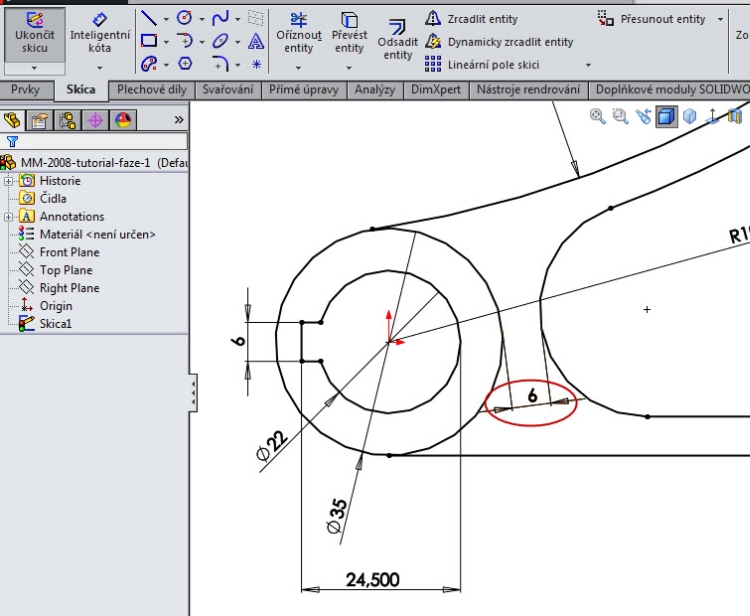Click Zrcadlit entity mirror tool

tap(472, 19)
